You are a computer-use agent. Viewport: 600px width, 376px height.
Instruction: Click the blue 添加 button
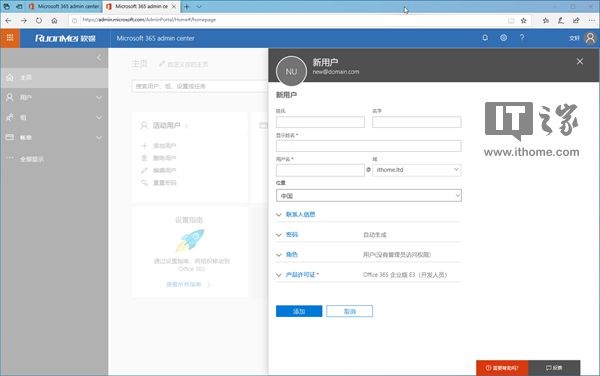click(x=299, y=311)
